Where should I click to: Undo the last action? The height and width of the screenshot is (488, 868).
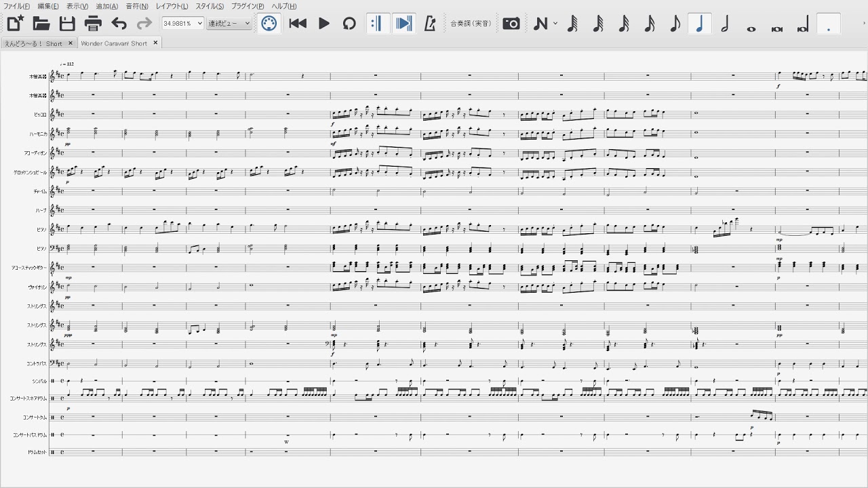click(119, 24)
